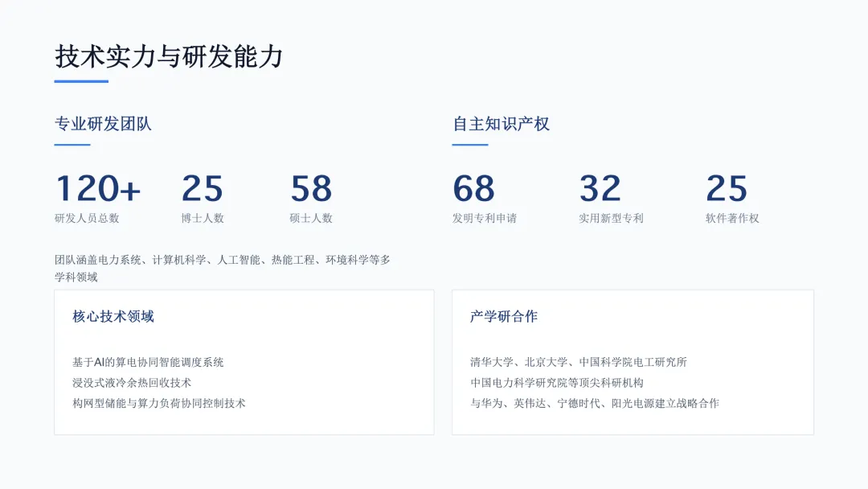The width and height of the screenshot is (868, 489).
Task: Click the 构网型储能与算力负荷协同控制技术 line
Action: [x=159, y=403]
